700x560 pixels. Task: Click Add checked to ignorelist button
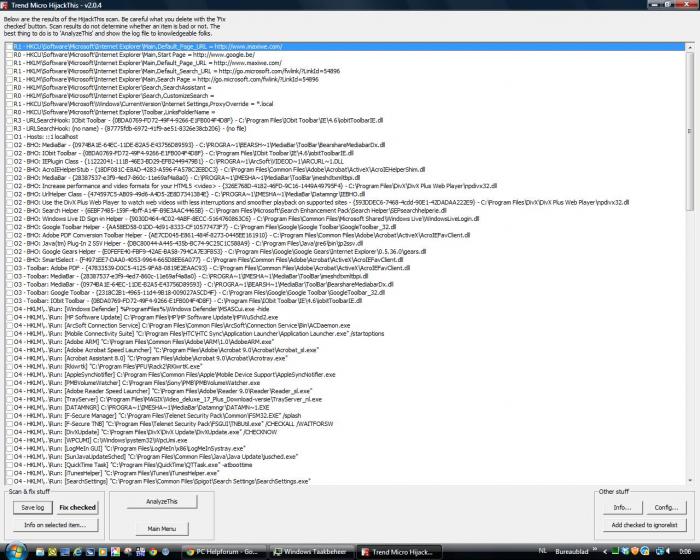coord(644,525)
